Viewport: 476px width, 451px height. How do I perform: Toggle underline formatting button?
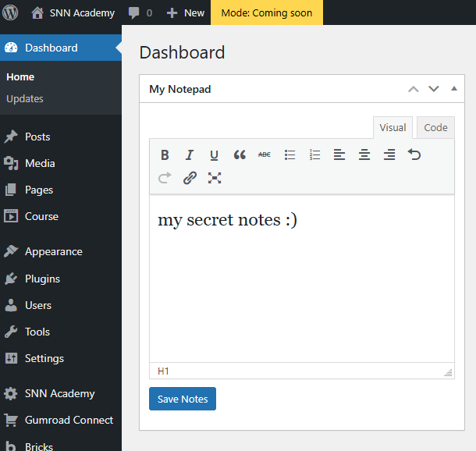pos(215,154)
